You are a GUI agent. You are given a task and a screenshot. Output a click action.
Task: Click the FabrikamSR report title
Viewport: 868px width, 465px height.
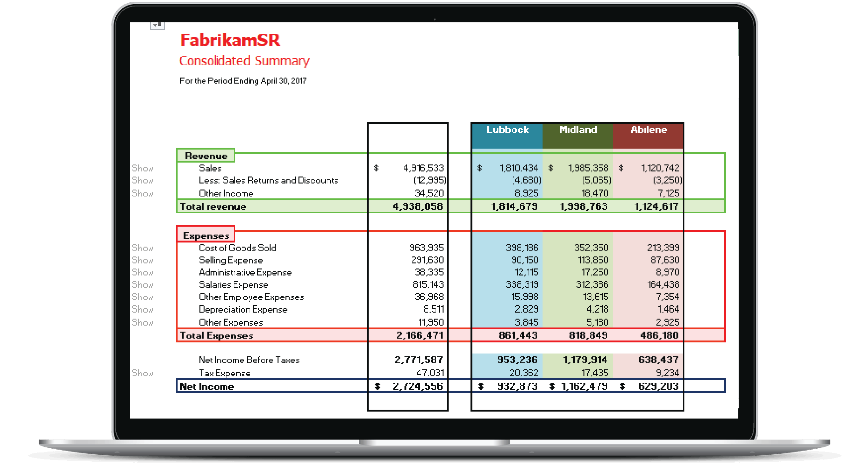pyautogui.click(x=230, y=40)
